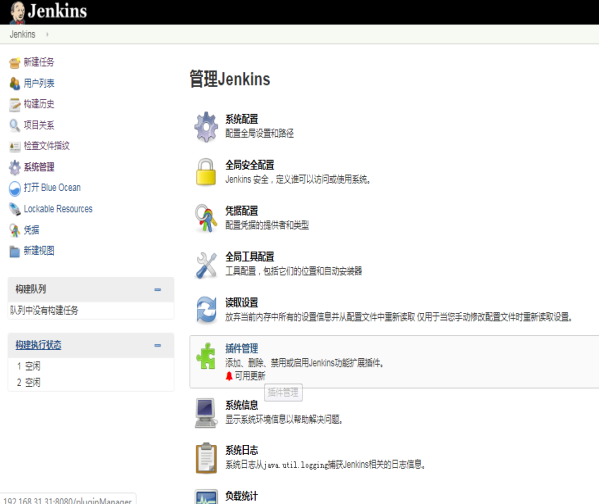Image resolution: width=600 pixels, height=504 pixels.
Task: Open the 系统日志 heading
Action: pyautogui.click(x=241, y=450)
